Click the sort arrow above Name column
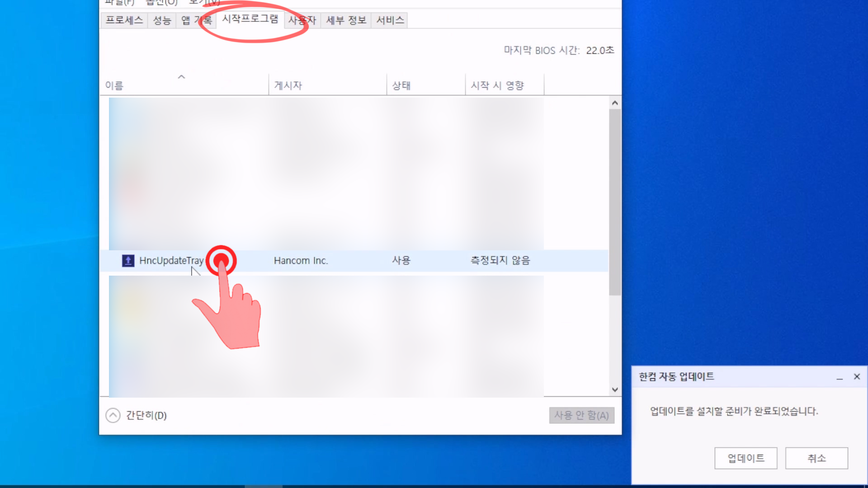 point(181,77)
